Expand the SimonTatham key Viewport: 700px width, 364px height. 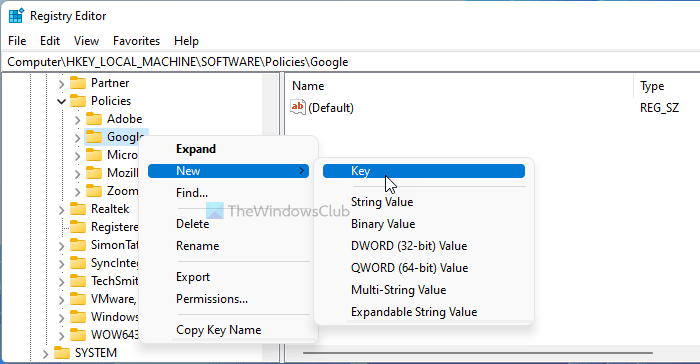61,246
